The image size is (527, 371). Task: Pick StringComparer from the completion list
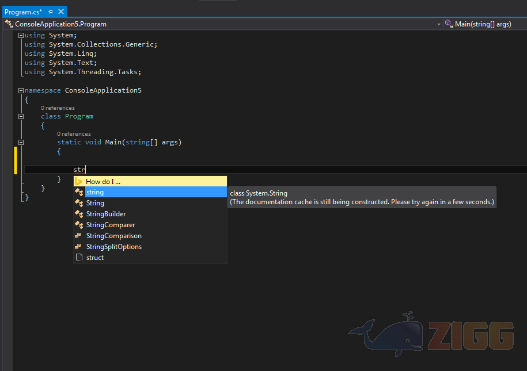(150, 225)
